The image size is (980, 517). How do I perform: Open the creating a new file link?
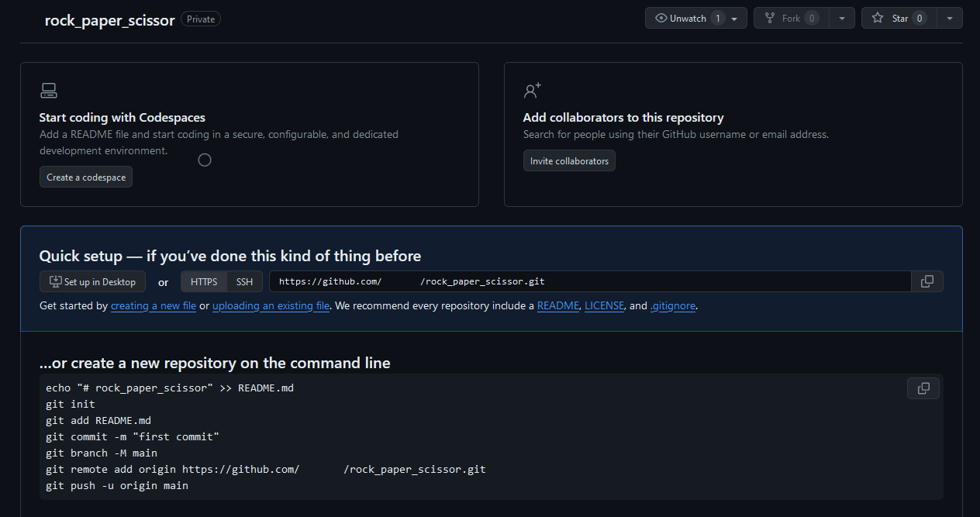coord(154,305)
